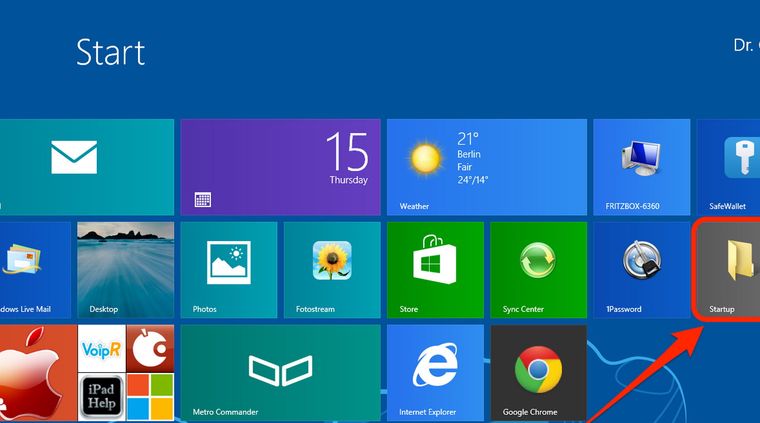The height and width of the screenshot is (423, 760).
Task: Open the Photos tile
Action: tap(229, 270)
